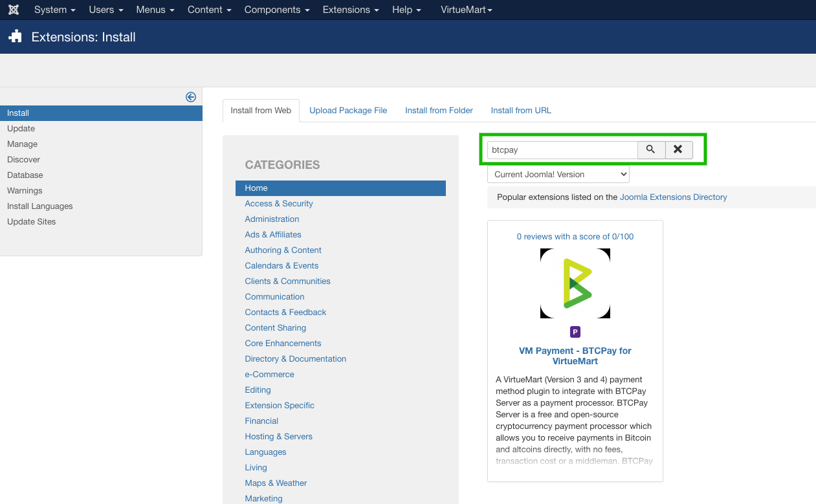
Task: Collapse sidebar using the arrow icon
Action: pos(191,97)
